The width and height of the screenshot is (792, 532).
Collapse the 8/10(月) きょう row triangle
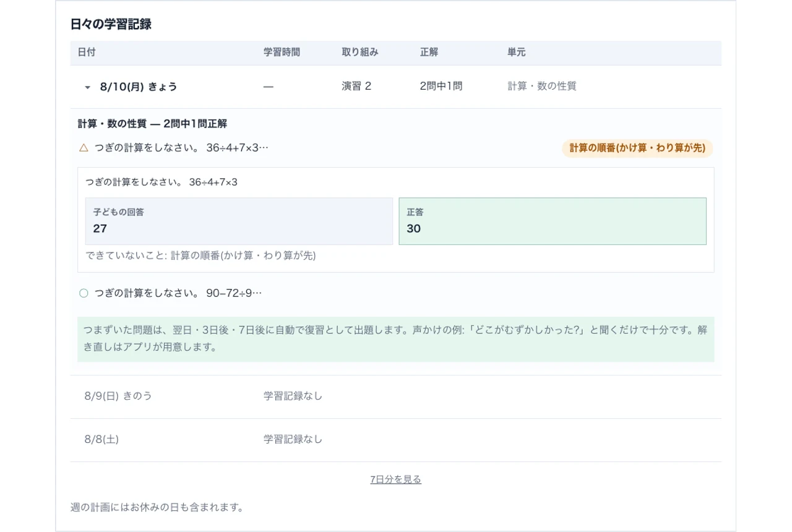point(87,87)
